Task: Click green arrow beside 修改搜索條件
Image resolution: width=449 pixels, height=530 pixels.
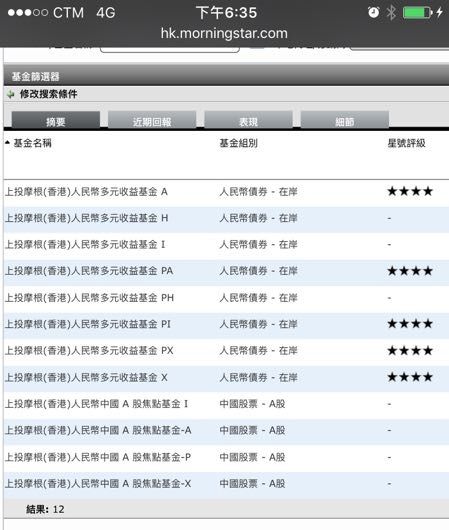Action: pos(10,94)
